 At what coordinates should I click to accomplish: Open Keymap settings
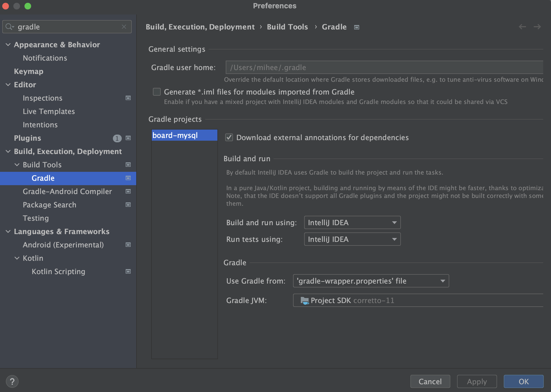[29, 71]
